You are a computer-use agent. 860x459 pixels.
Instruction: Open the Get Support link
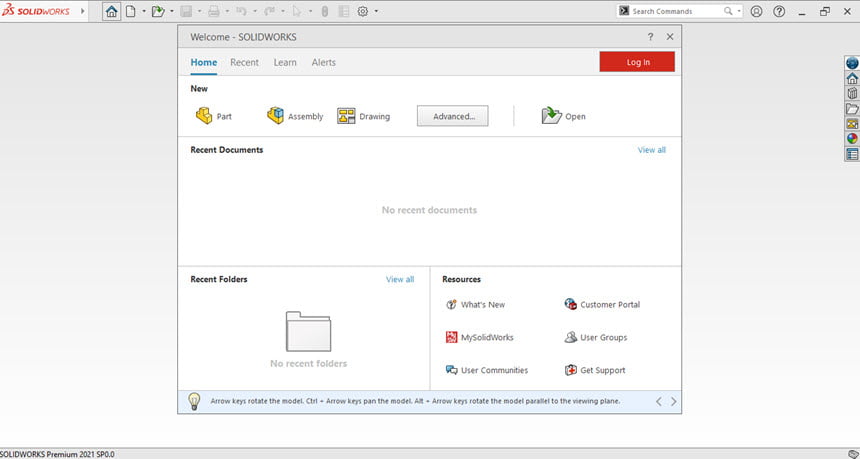point(595,370)
